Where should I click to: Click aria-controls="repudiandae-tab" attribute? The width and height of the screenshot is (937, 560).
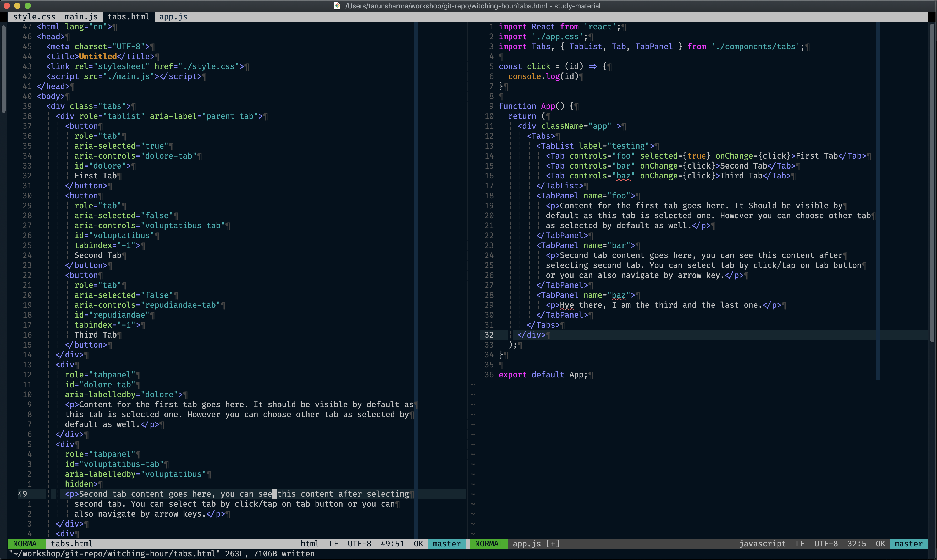[147, 305]
